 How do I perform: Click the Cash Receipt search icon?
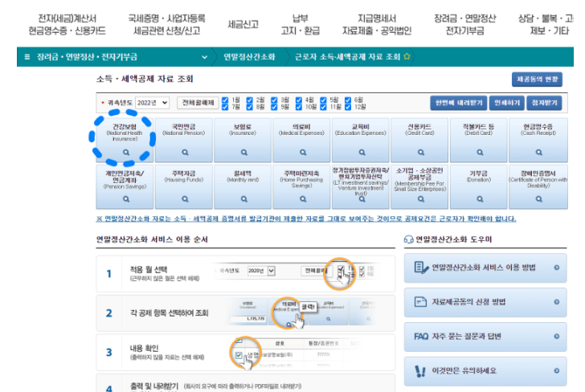(x=538, y=152)
